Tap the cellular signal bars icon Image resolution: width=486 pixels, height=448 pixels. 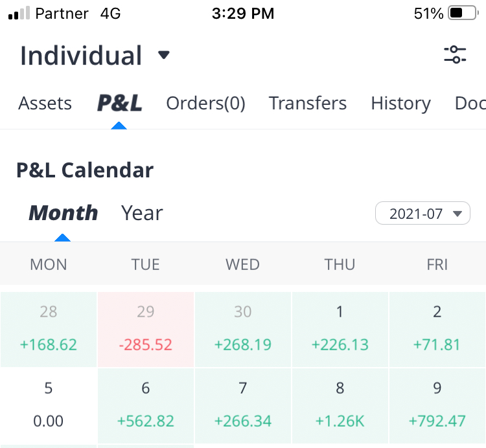pyautogui.click(x=19, y=14)
